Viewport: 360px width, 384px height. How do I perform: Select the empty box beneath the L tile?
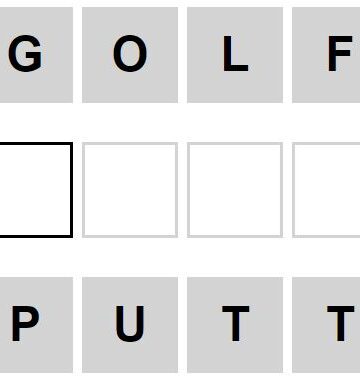235,190
